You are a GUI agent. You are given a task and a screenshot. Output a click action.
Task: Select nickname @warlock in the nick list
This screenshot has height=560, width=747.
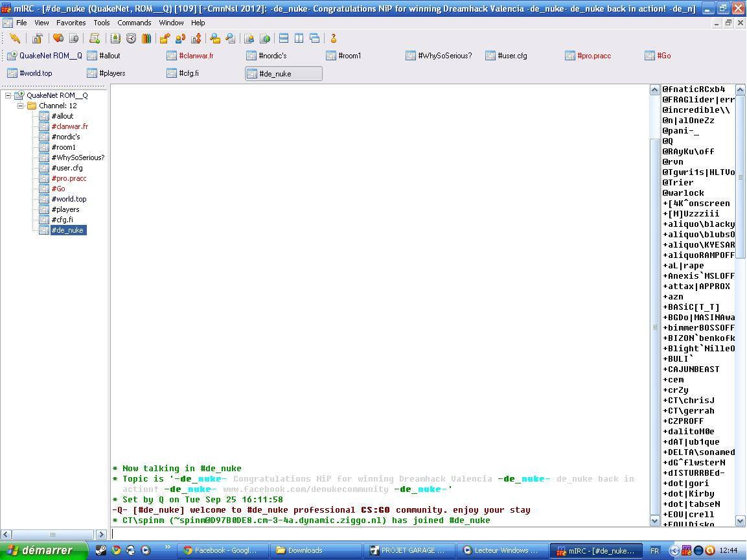[683, 192]
